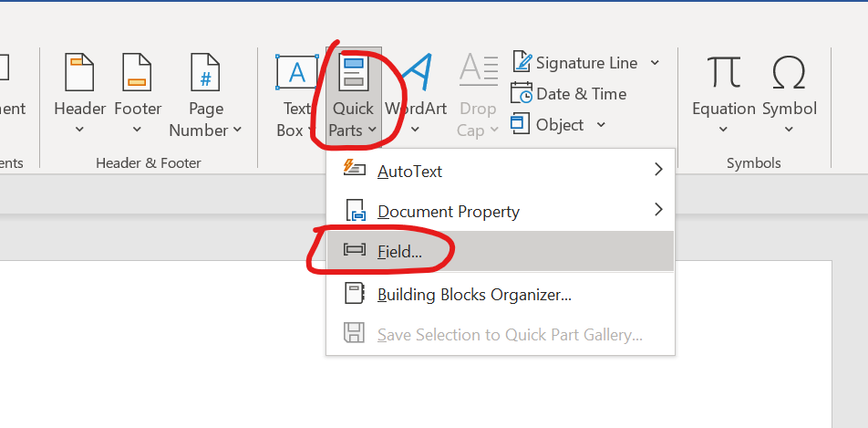Click the Page Number icon
The width and height of the screenshot is (868, 428).
(x=206, y=73)
